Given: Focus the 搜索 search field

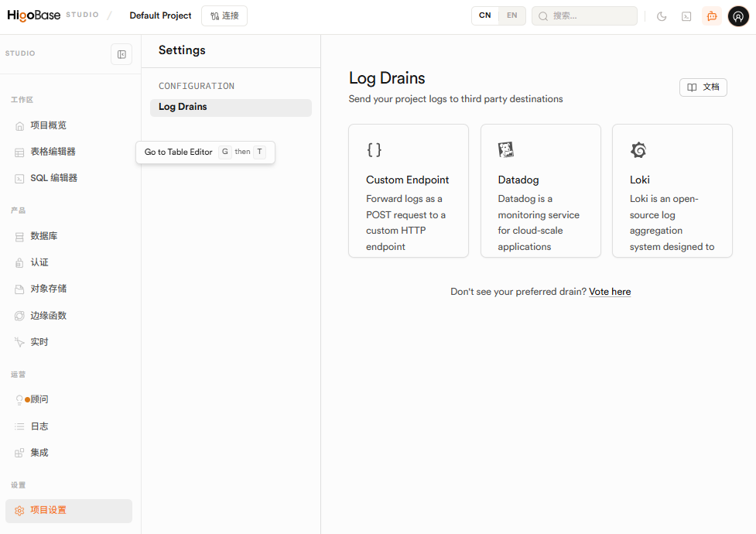Looking at the screenshot, I should (x=584, y=16).
